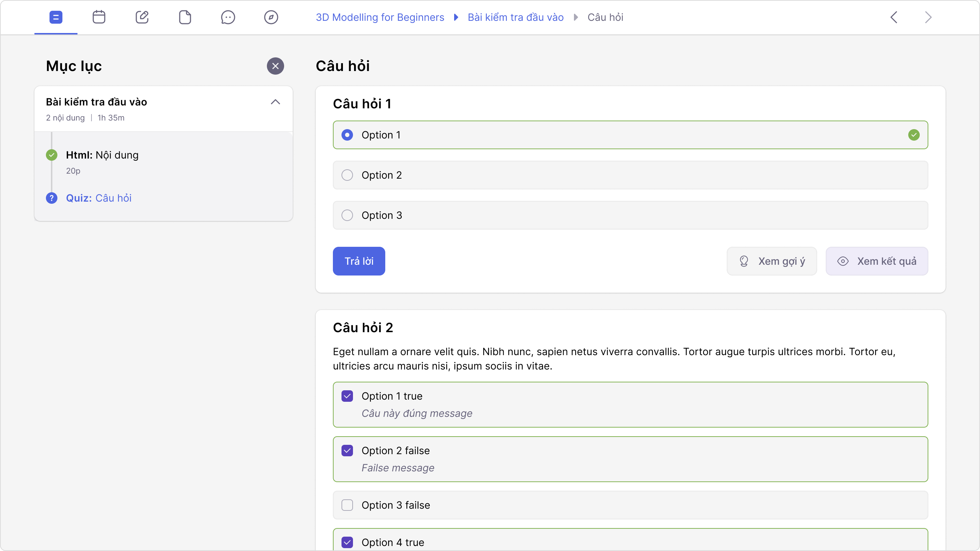Go to previous lesson arrow
This screenshot has width=980, height=551.
[894, 17]
